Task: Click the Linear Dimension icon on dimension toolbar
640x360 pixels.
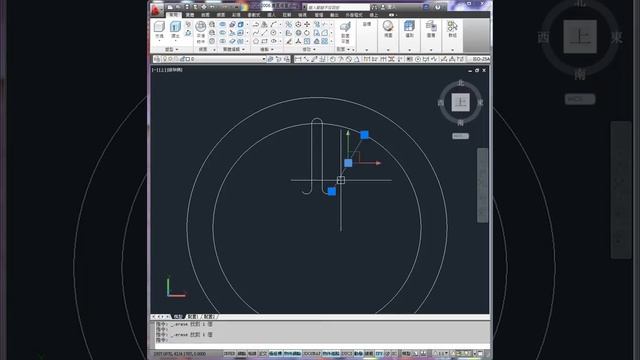Action: pos(298,59)
